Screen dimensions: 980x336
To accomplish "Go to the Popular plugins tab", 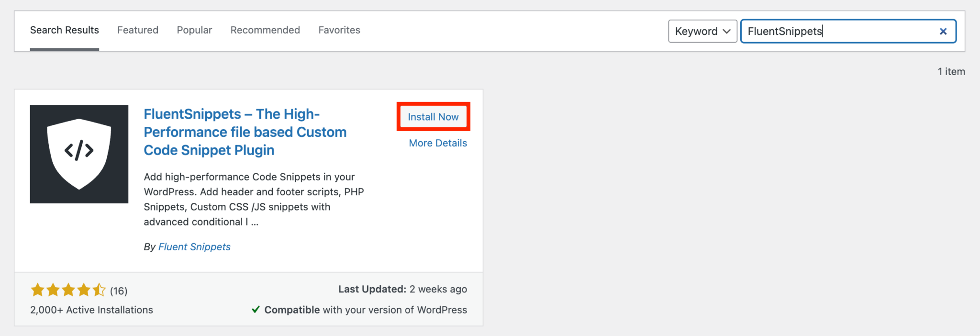I will click(194, 30).
